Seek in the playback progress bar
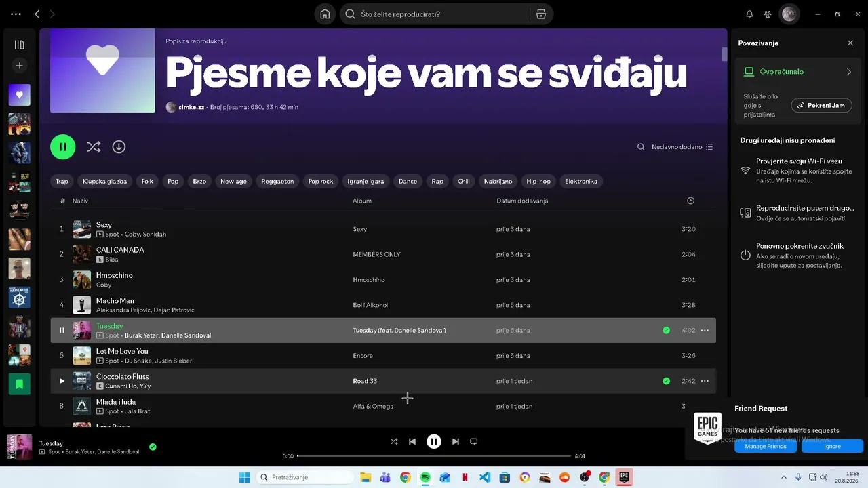Viewport: 868px width, 488px height. (x=434, y=456)
